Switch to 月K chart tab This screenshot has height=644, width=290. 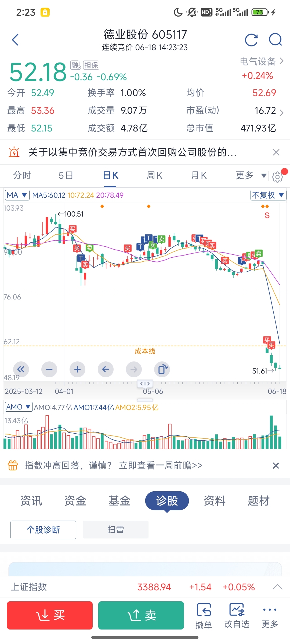pyautogui.click(x=199, y=175)
